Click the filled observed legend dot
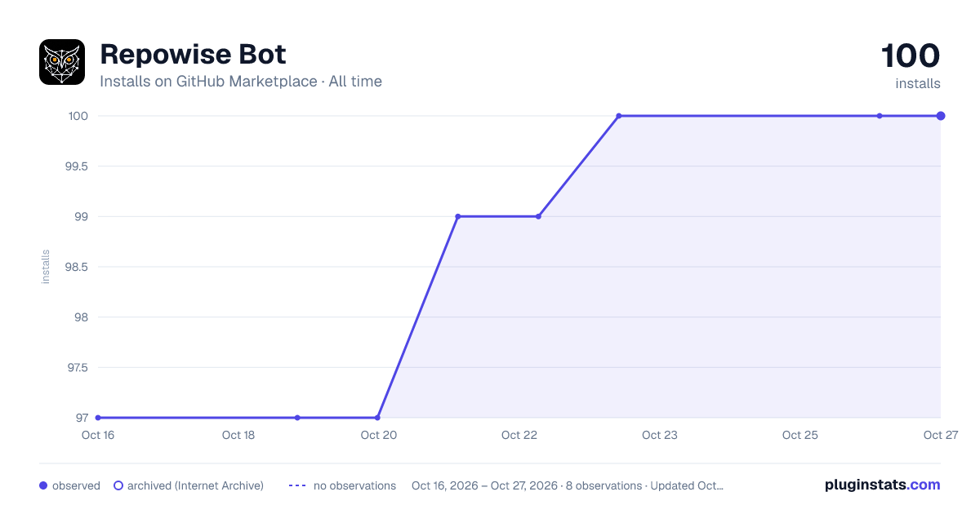980x514 pixels. coord(43,485)
